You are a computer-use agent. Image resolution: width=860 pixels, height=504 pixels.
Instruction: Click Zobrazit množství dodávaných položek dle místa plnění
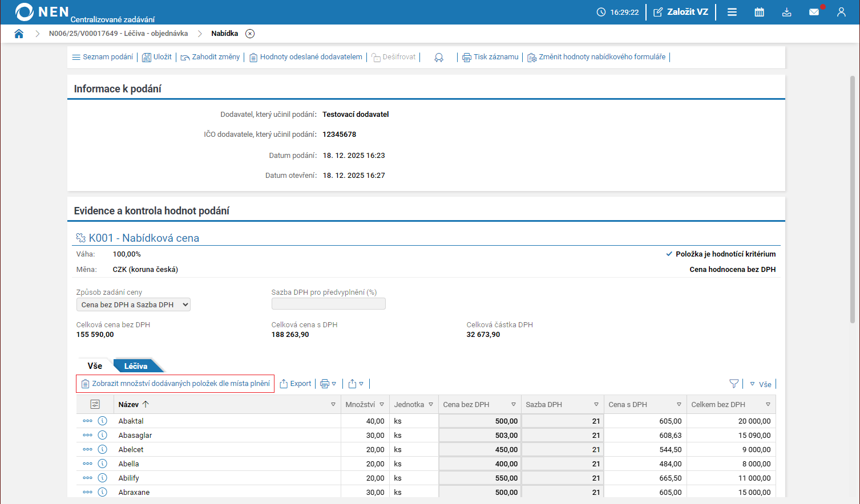(175, 384)
